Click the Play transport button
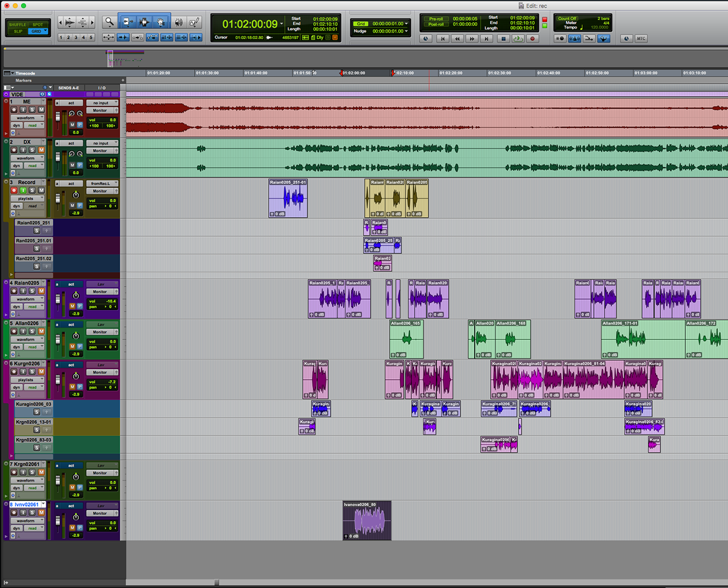Viewport: 728px width, 588px height. tap(518, 39)
